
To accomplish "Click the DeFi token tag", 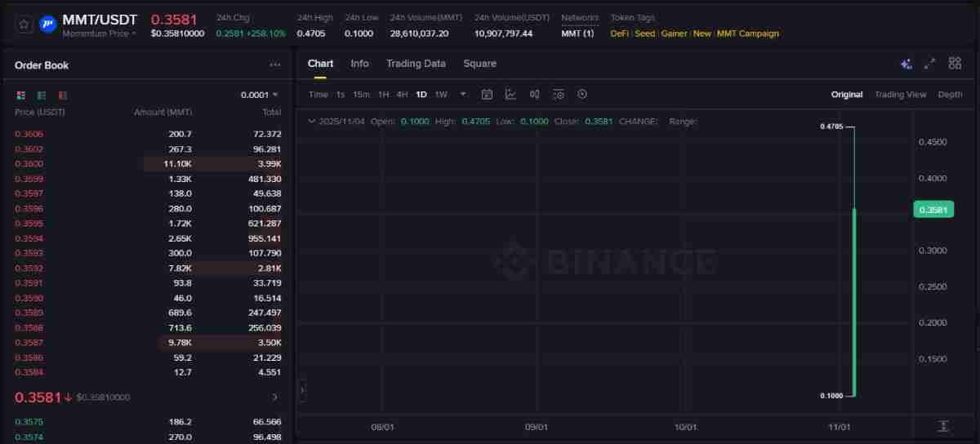I will coord(619,33).
